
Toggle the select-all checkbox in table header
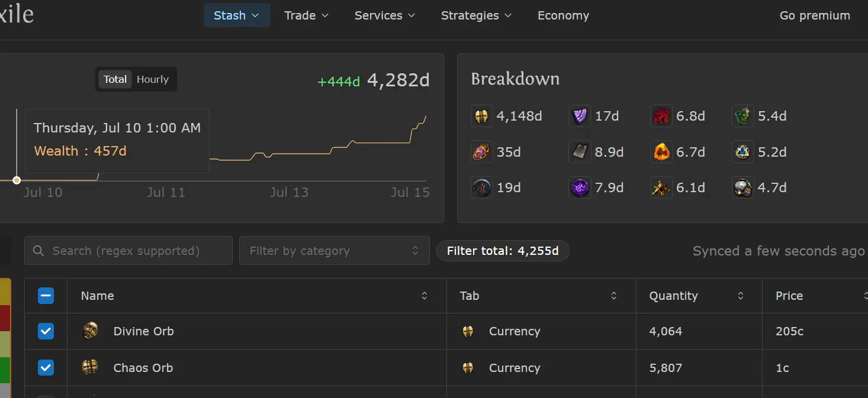pyautogui.click(x=46, y=296)
